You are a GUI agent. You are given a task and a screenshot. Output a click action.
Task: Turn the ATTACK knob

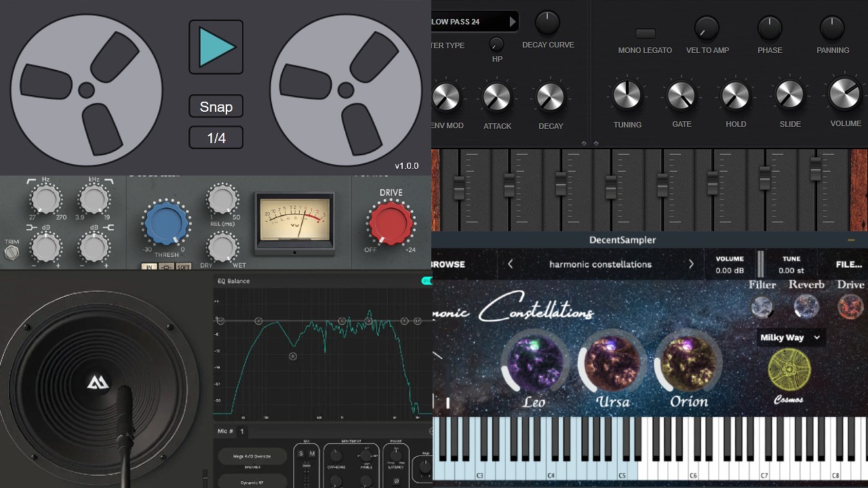497,97
